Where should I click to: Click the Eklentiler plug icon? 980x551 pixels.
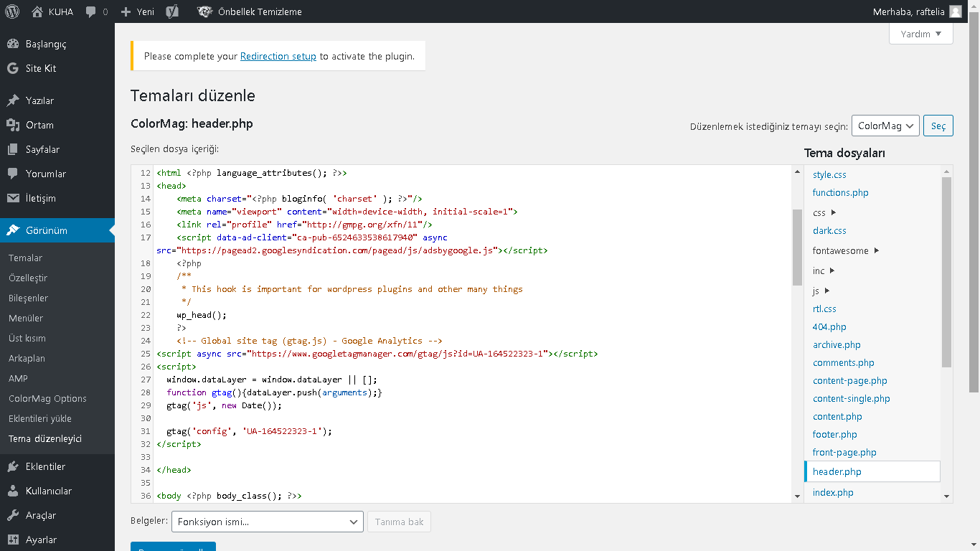click(13, 466)
